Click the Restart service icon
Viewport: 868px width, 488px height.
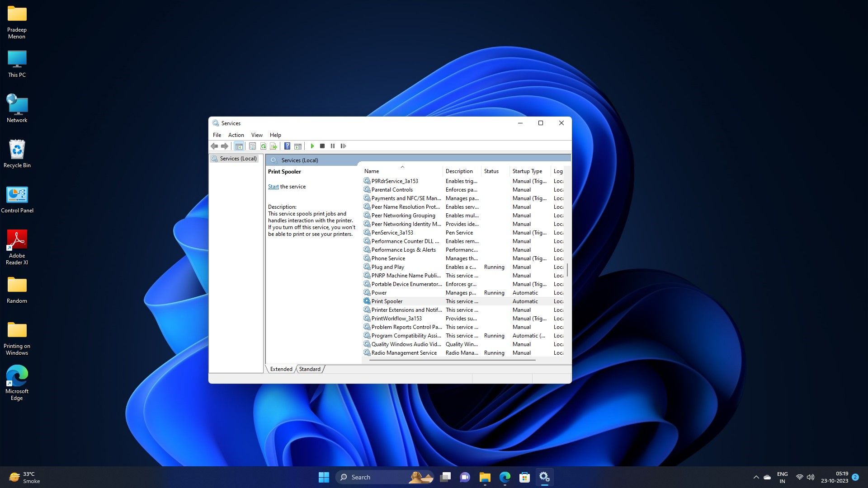coord(343,146)
